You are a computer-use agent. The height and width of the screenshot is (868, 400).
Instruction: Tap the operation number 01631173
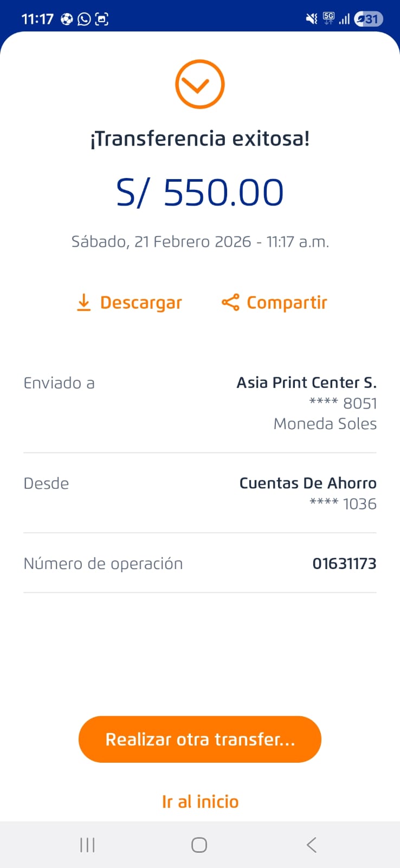pyautogui.click(x=344, y=564)
